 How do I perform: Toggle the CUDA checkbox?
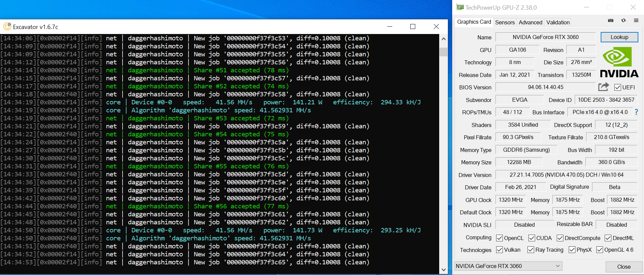pyautogui.click(x=532, y=238)
